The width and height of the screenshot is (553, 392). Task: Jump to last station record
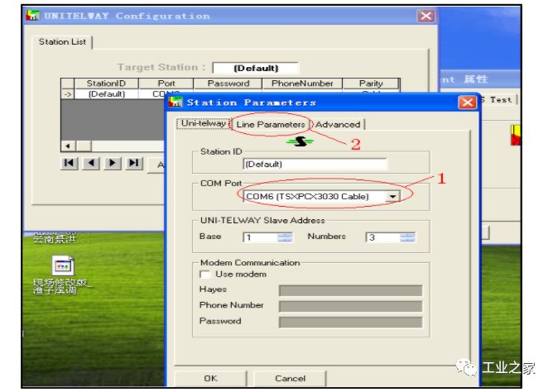click(x=134, y=163)
